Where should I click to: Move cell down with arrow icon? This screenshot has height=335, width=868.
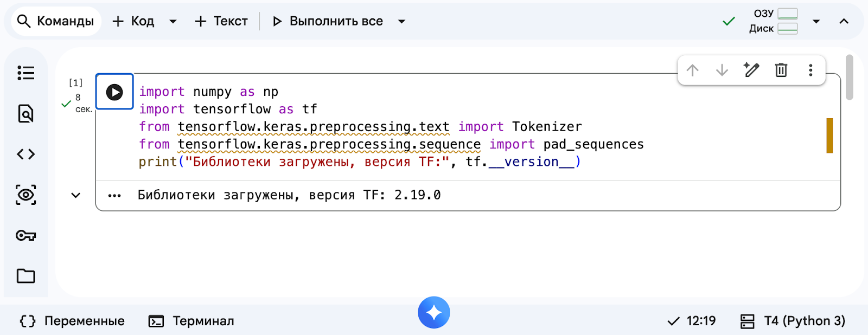(722, 70)
